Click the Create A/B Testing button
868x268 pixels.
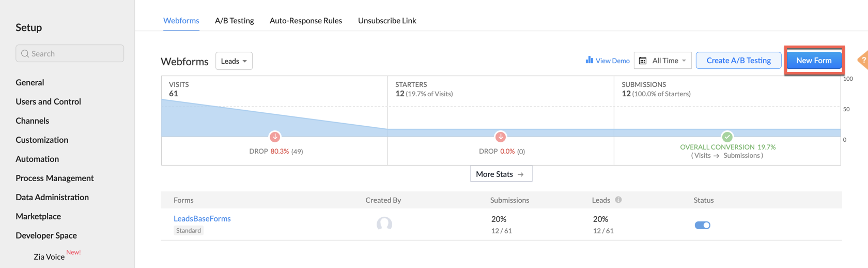point(738,61)
